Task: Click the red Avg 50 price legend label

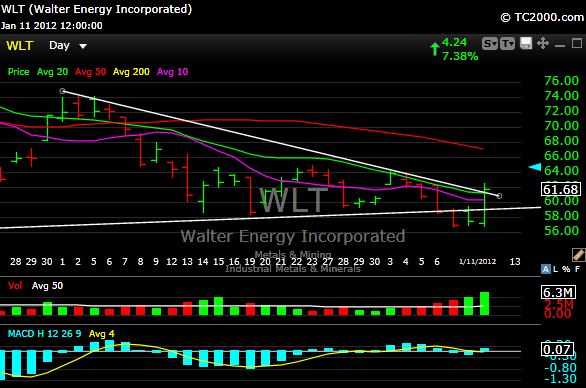Action: click(x=90, y=72)
